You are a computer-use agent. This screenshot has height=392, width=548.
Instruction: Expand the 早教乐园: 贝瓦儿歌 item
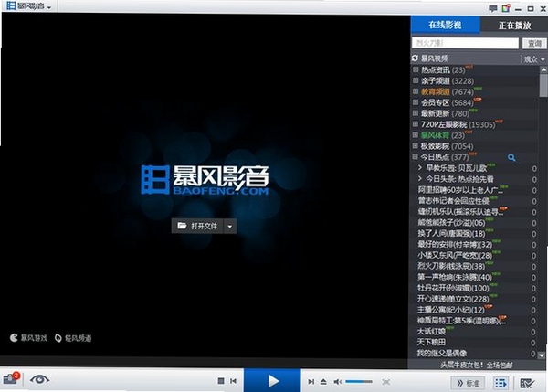(x=420, y=168)
